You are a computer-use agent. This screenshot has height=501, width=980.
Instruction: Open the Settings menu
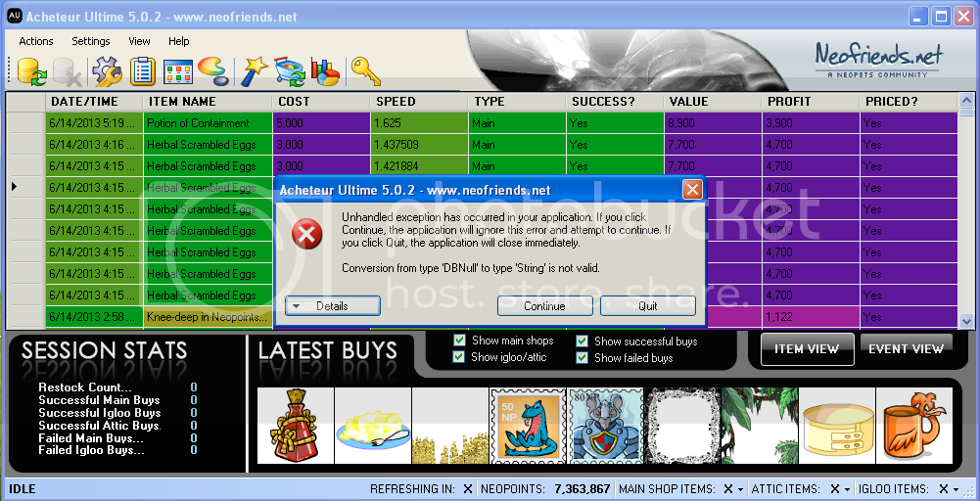pos(91,41)
